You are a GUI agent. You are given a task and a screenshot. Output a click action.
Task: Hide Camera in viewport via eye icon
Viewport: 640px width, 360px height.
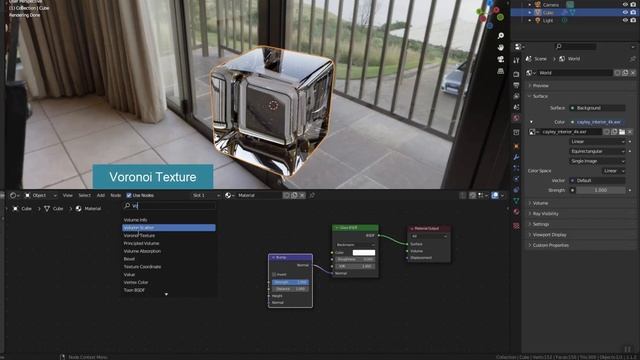(x=625, y=4)
